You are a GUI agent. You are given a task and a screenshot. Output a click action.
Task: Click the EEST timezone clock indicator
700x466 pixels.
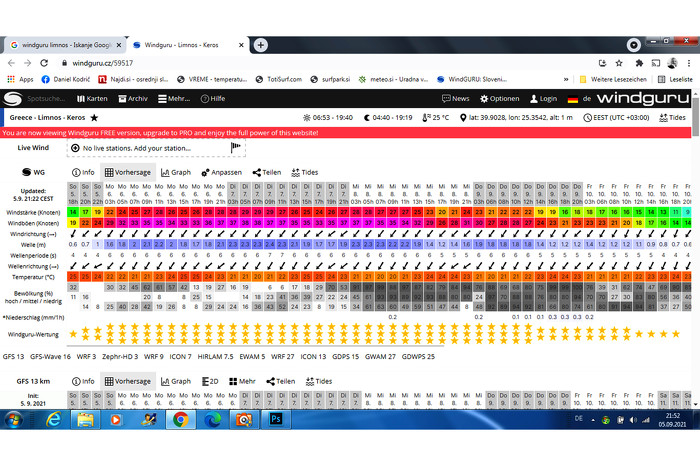pos(616,118)
